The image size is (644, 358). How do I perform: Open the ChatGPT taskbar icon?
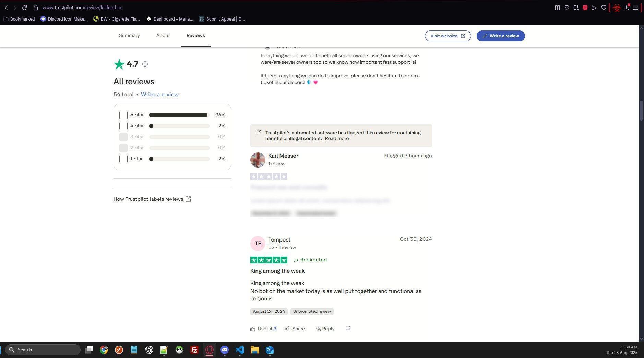pos(149,350)
